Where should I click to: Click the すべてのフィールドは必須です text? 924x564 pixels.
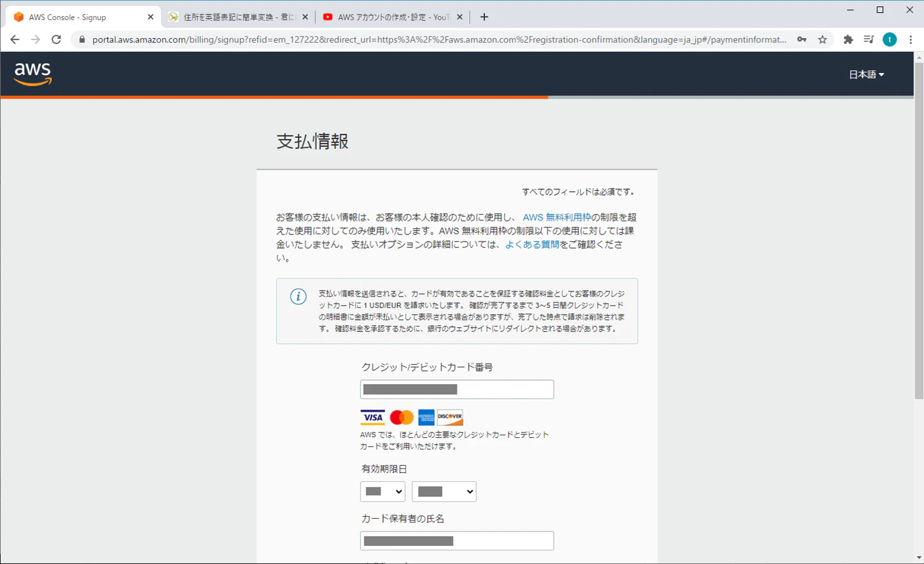579,192
